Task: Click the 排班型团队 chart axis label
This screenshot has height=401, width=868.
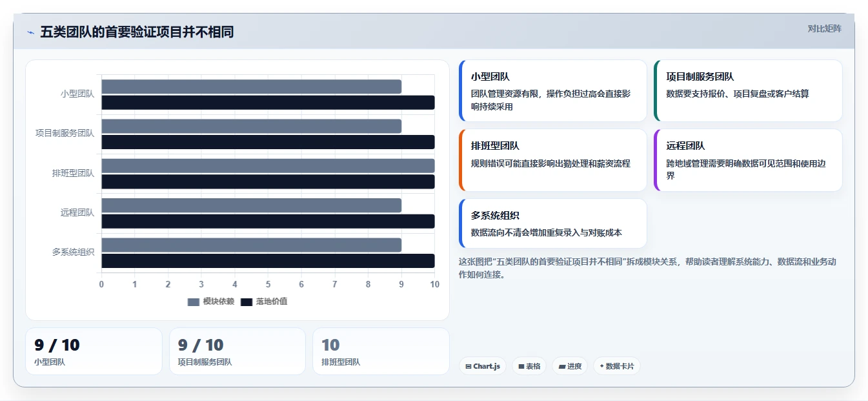Action: tap(73, 173)
